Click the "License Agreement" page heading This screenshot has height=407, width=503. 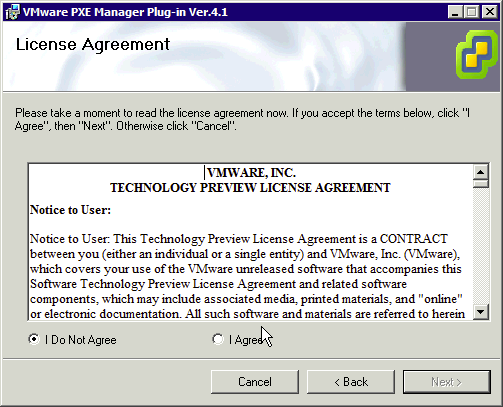pos(93,44)
